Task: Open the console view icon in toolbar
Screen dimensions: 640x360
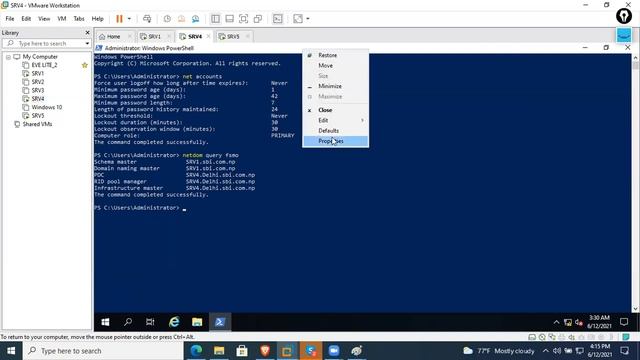Action: pyautogui.click(x=278, y=19)
